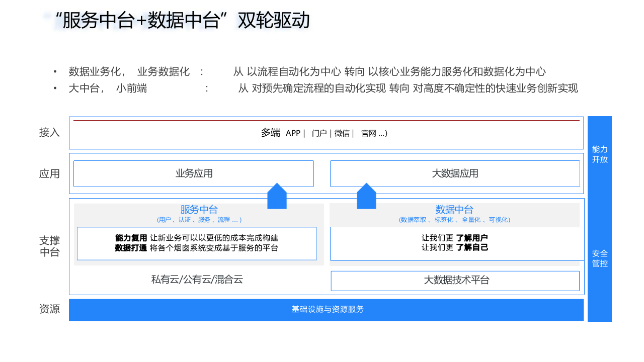Select the 应用 row label
Viewport: 644px width, 362px height.
click(x=49, y=174)
